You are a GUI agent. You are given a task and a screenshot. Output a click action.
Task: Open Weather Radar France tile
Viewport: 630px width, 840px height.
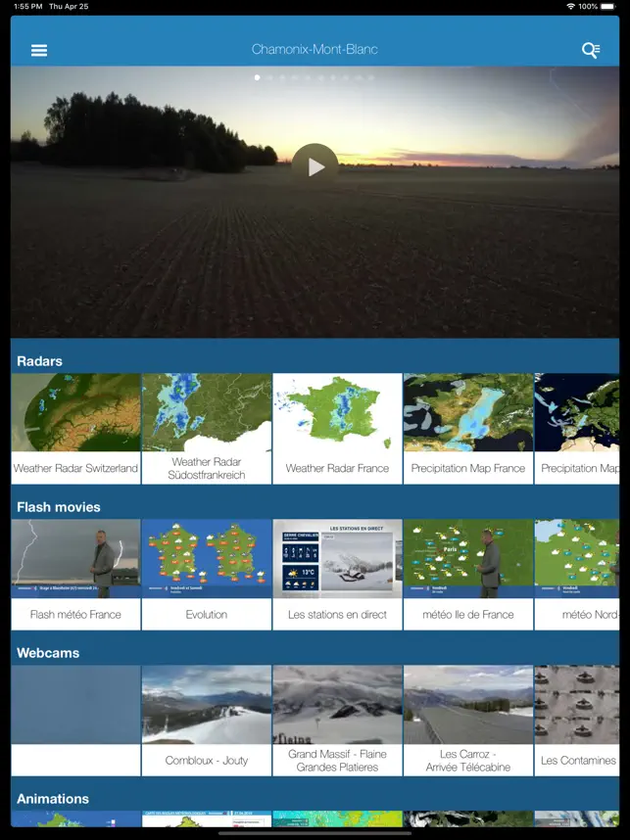(337, 429)
